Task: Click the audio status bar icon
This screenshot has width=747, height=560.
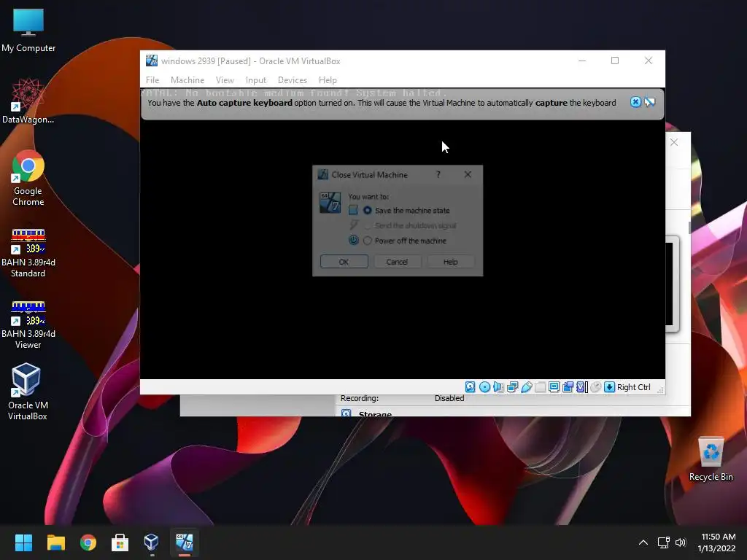Action: (498, 387)
